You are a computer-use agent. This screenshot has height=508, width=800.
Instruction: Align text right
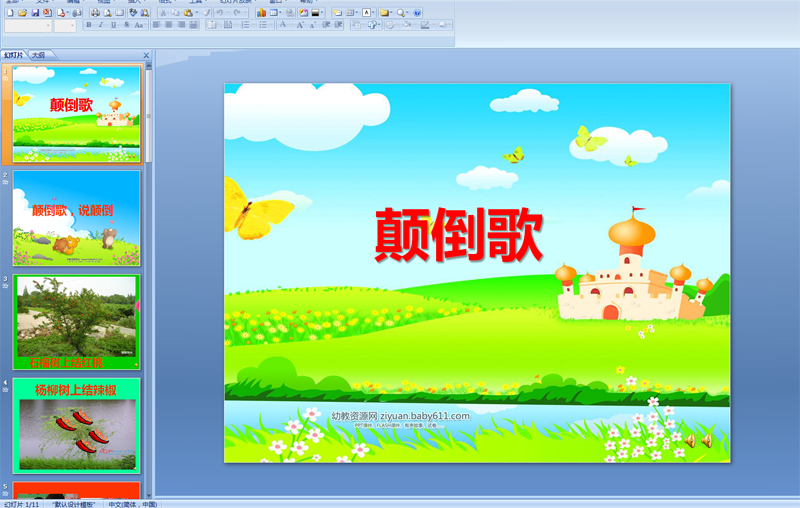[181, 24]
